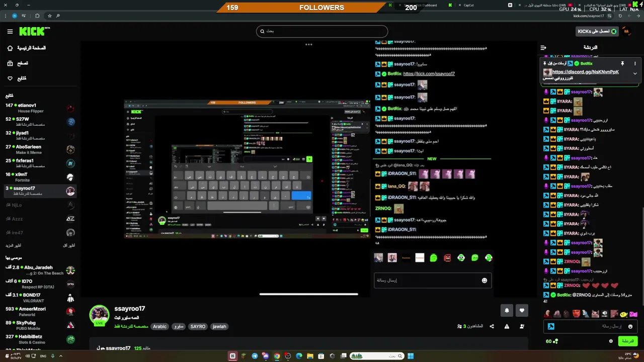Open offline NjLo channel in the sidebar
The image size is (644, 362).
coord(40,205)
